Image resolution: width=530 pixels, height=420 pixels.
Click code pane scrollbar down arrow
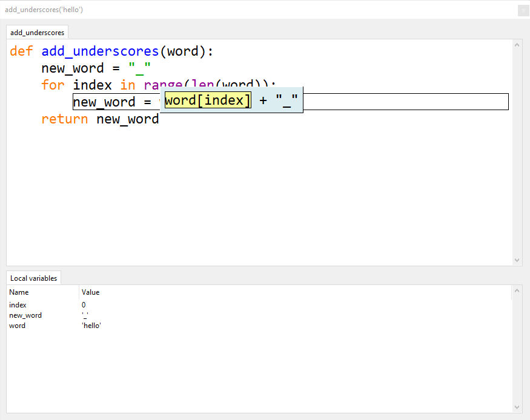pyautogui.click(x=517, y=260)
